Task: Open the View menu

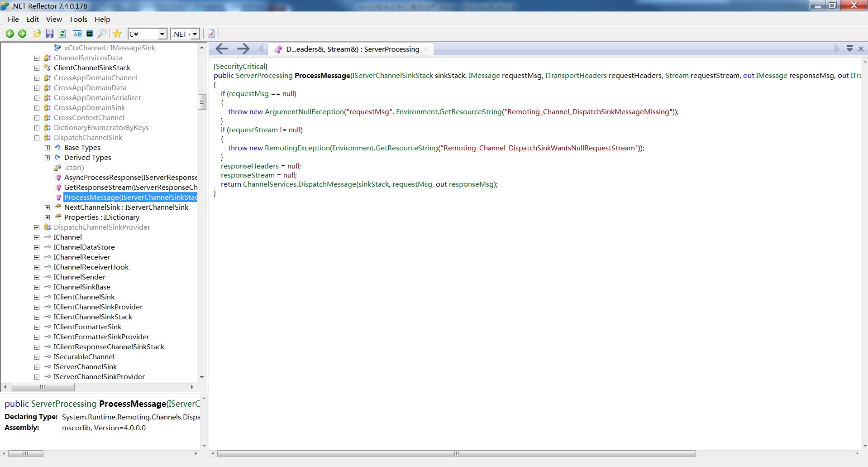Action: coord(53,19)
